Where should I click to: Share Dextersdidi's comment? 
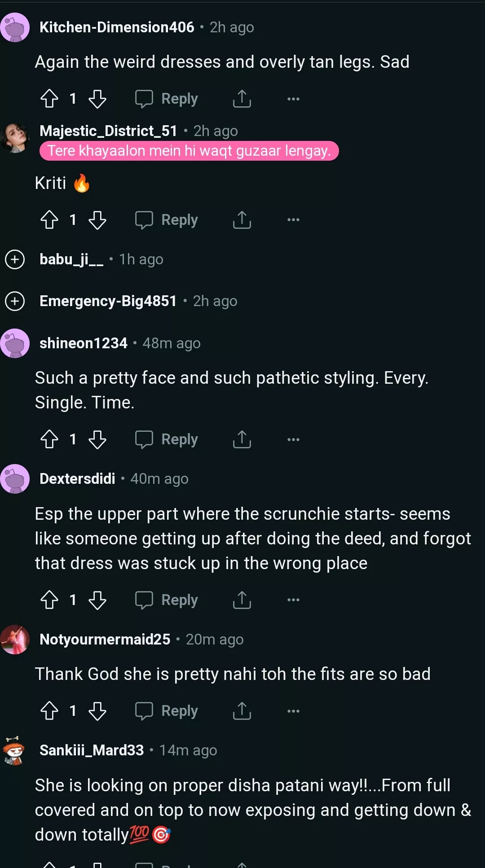coord(242,600)
